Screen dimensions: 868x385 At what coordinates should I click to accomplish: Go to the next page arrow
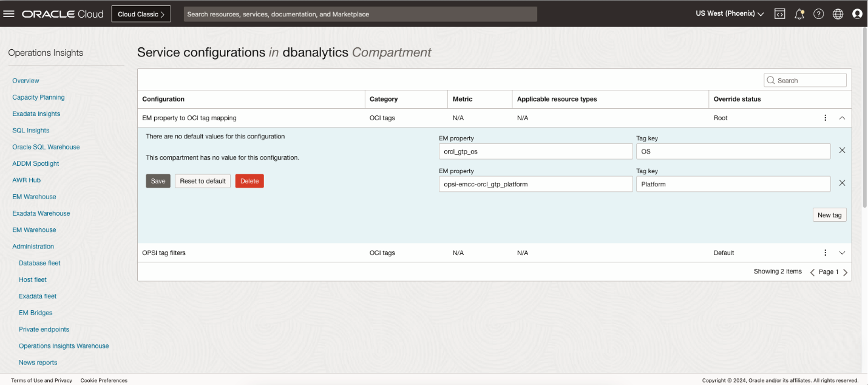pos(846,272)
